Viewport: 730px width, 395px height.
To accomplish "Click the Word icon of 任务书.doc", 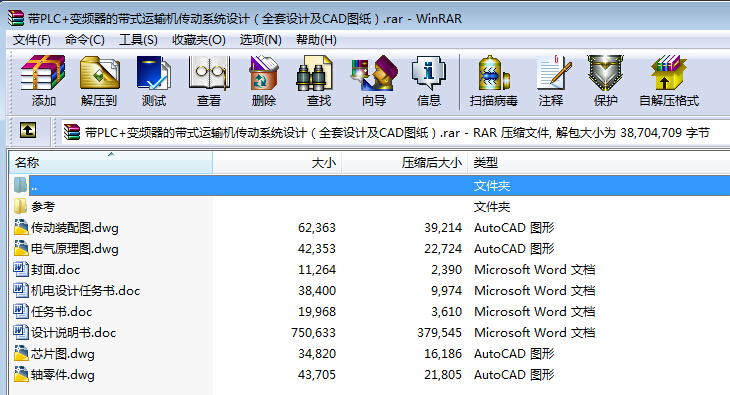I will (20, 311).
